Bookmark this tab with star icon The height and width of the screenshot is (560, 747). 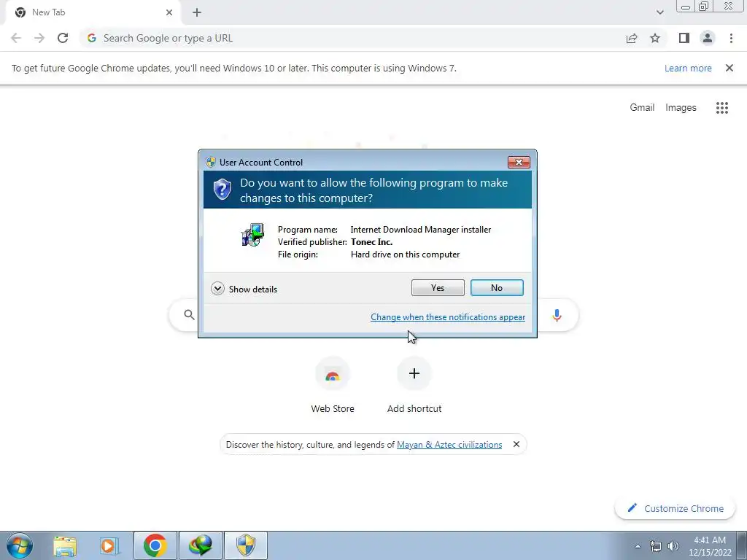(655, 38)
